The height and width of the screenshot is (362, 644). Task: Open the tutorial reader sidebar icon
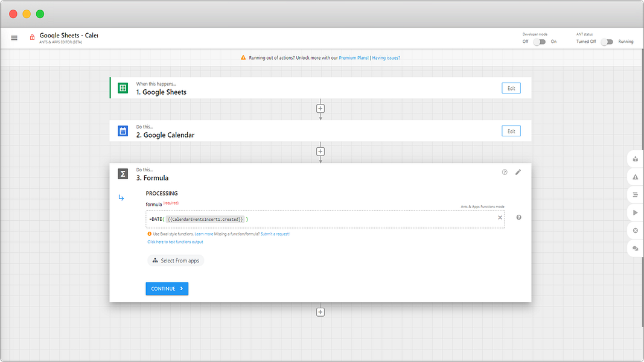(636, 159)
